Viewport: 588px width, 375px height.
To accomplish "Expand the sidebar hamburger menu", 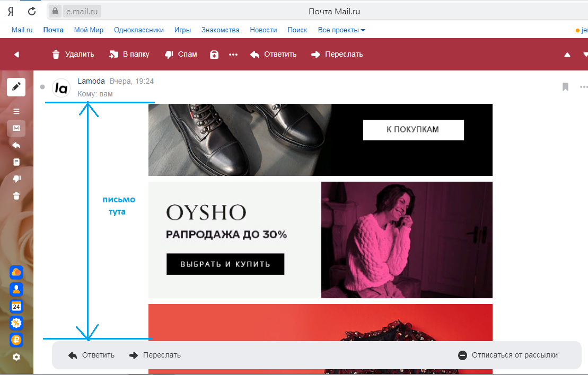I will tap(16, 112).
